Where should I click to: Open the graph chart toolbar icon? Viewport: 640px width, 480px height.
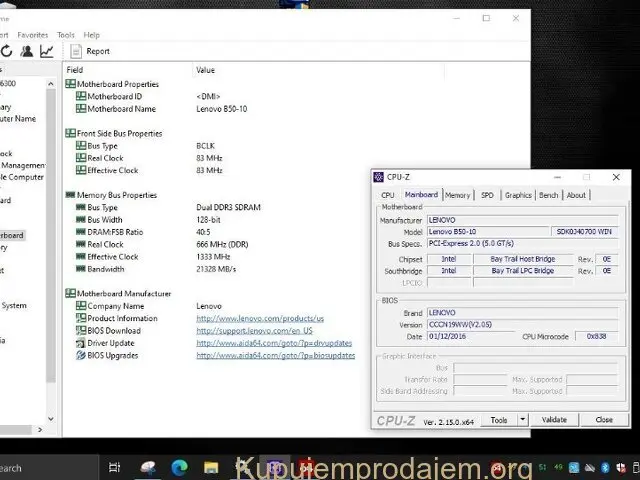[x=46, y=51]
